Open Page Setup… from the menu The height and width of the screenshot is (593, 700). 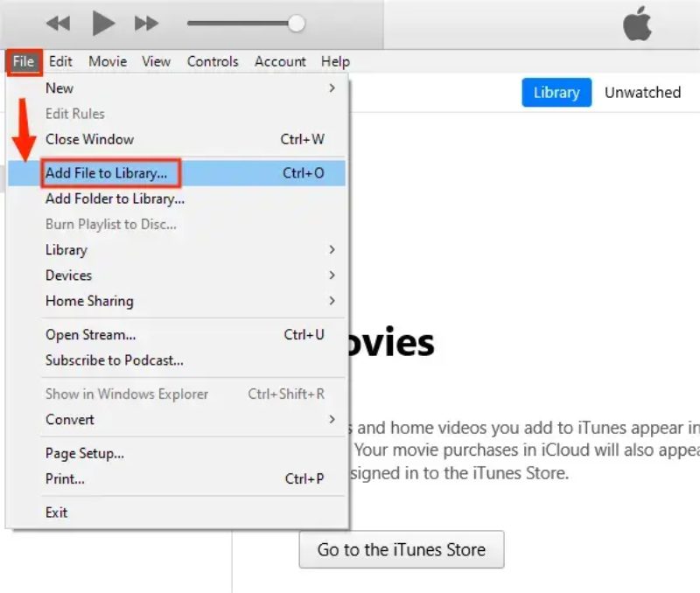tap(177, 453)
